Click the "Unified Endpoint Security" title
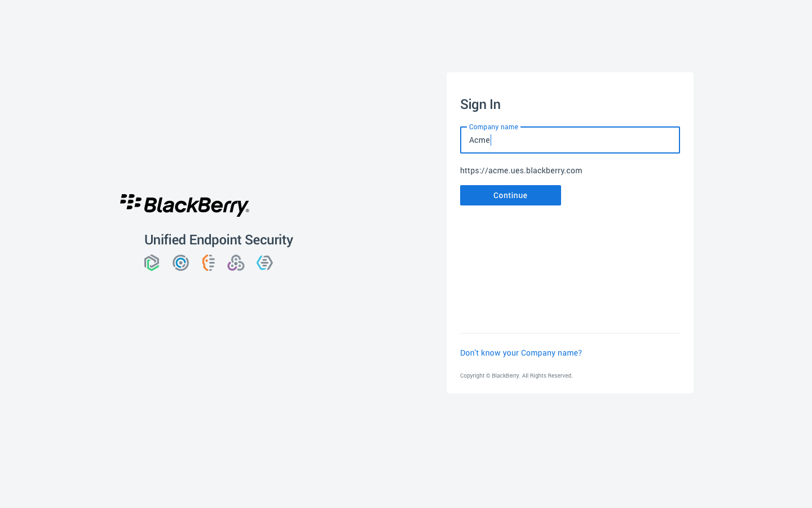Image resolution: width=812 pixels, height=508 pixels. click(219, 240)
